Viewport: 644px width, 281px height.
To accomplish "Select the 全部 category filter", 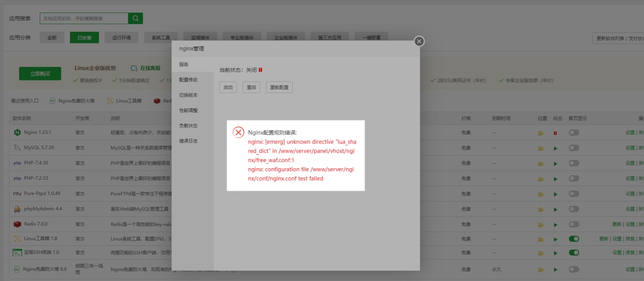I will (52, 38).
